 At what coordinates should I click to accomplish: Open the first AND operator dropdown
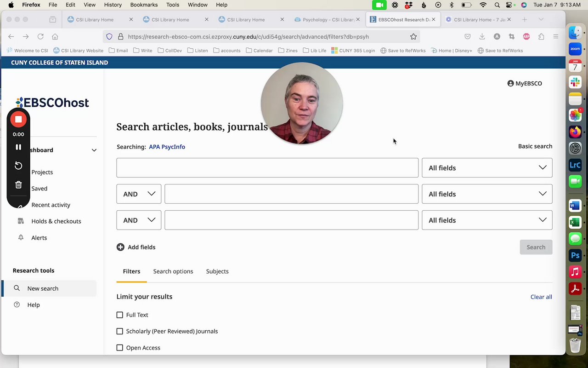point(139,194)
